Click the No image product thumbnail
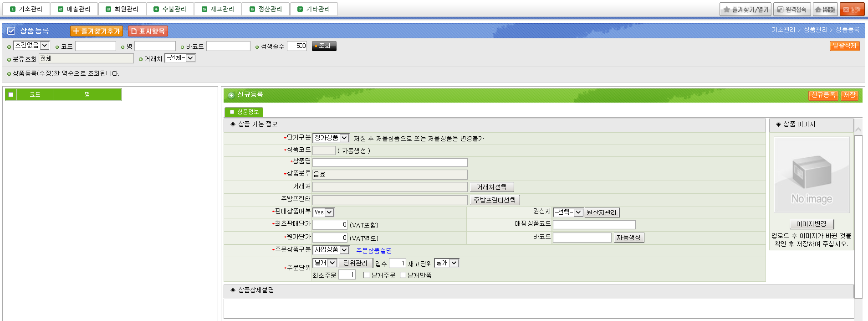The height and width of the screenshot is (321, 868). [x=811, y=175]
